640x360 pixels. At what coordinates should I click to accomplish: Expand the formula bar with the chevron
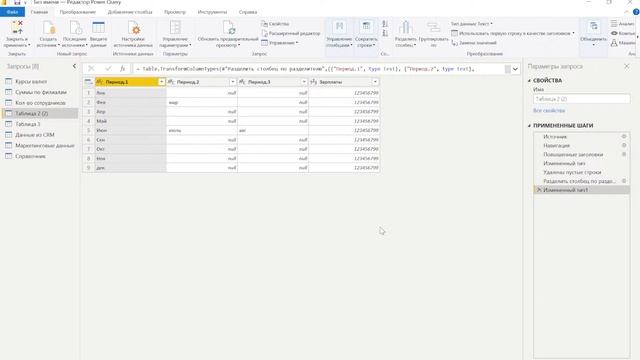(515, 69)
